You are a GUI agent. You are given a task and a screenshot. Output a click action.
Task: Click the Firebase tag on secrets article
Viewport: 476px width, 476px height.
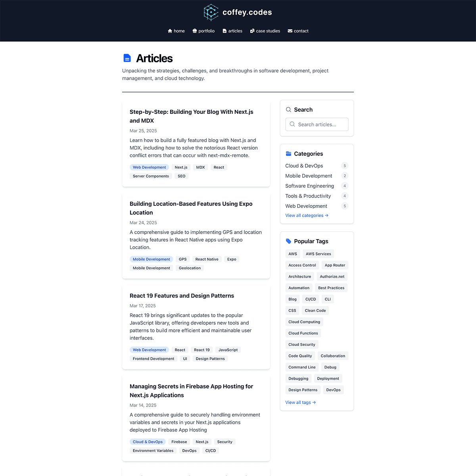click(x=179, y=442)
